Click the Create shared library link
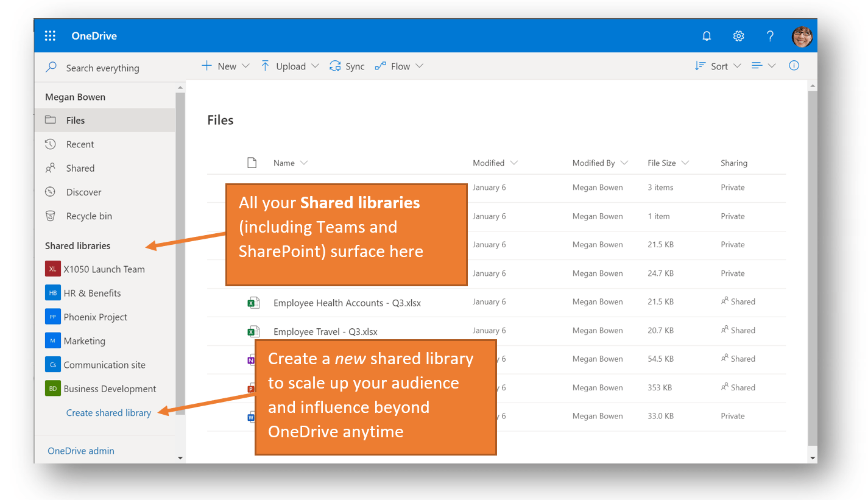This screenshot has width=868, height=500. 108,412
